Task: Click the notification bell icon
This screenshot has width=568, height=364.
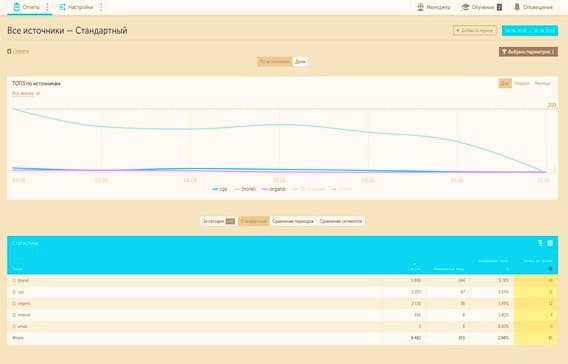Action: click(x=517, y=7)
